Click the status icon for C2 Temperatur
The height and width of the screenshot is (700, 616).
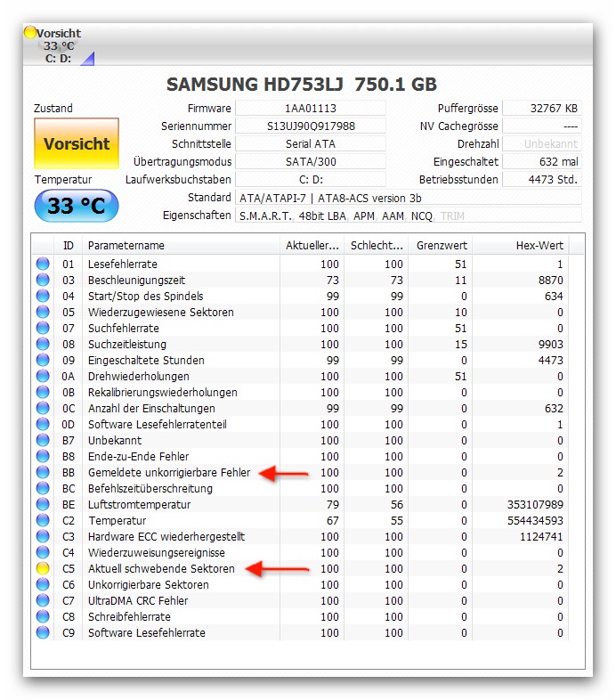click(43, 520)
